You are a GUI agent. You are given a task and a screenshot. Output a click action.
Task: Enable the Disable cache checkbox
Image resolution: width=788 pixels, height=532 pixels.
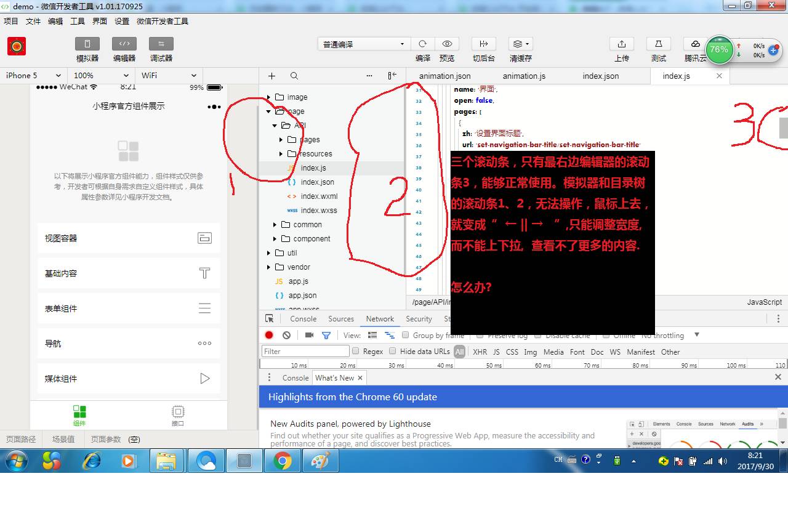[x=537, y=335]
